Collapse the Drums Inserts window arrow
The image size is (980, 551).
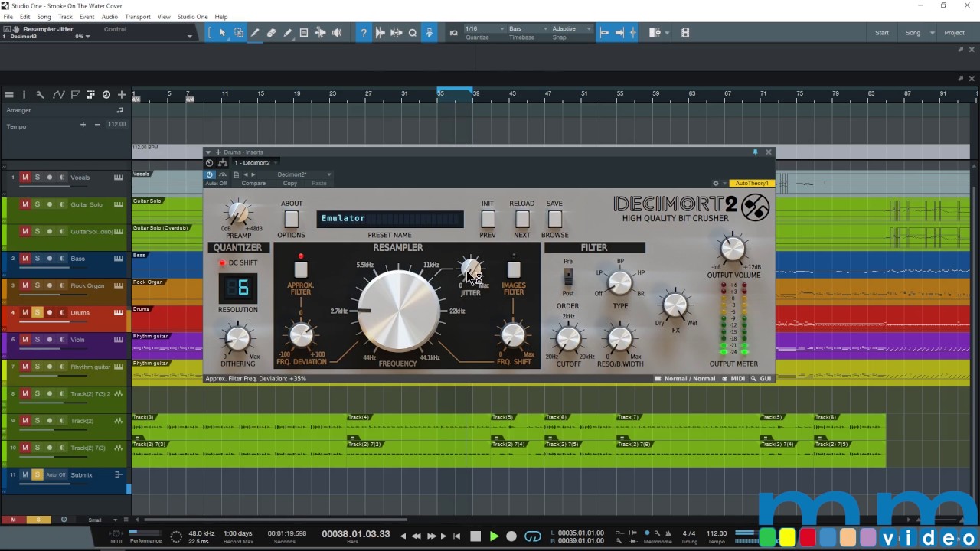click(208, 152)
